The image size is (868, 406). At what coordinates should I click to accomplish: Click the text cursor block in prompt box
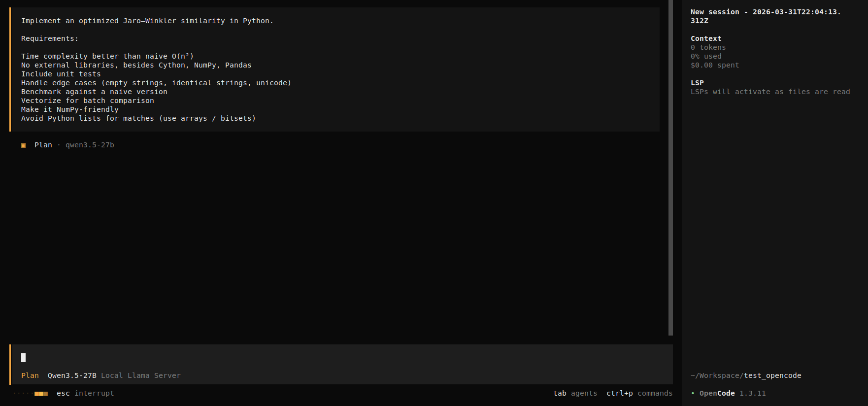point(23,358)
